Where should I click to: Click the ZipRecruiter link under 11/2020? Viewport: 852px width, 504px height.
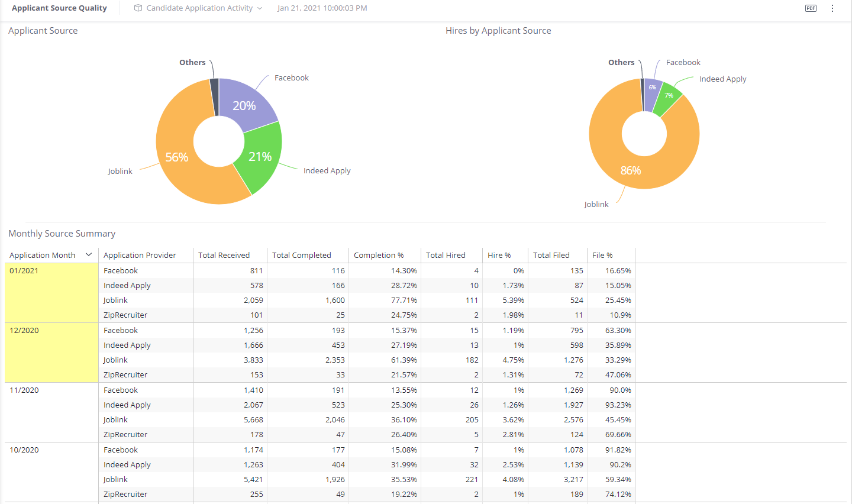125,434
